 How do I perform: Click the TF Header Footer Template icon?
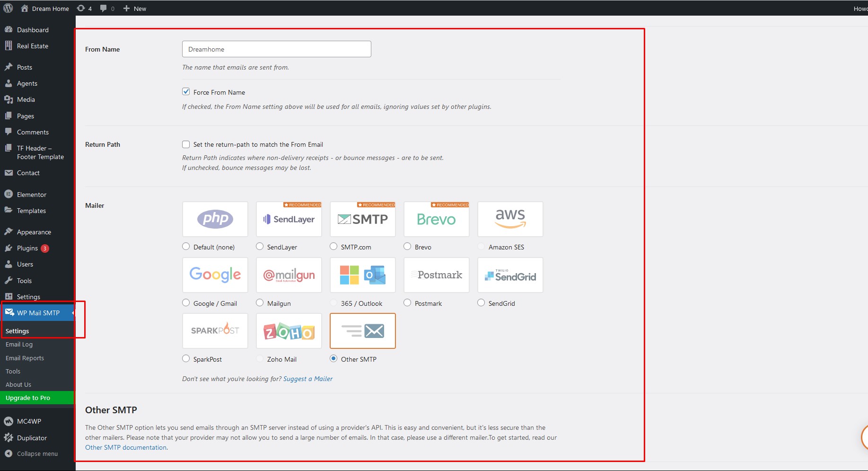pos(9,148)
